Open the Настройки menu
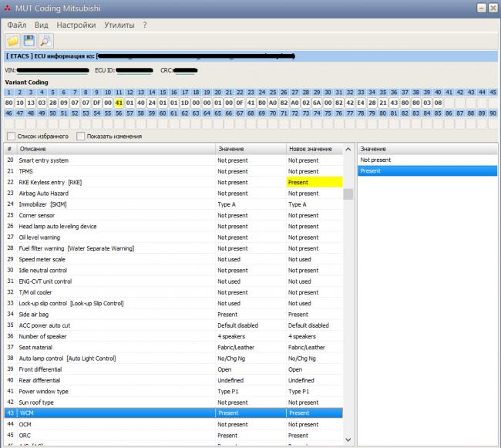 [x=76, y=25]
